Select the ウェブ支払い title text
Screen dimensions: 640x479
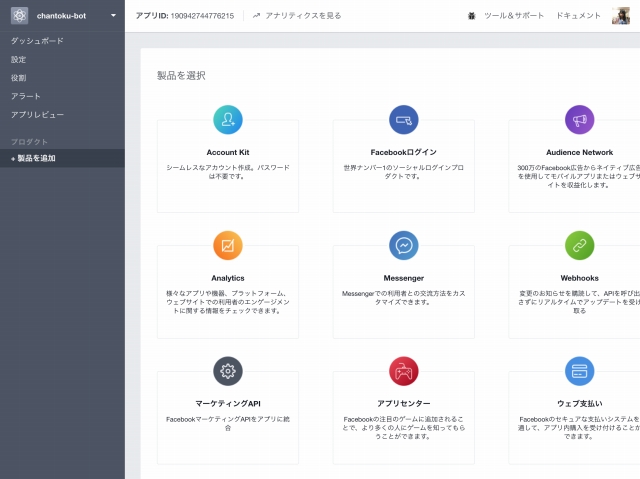coord(580,404)
